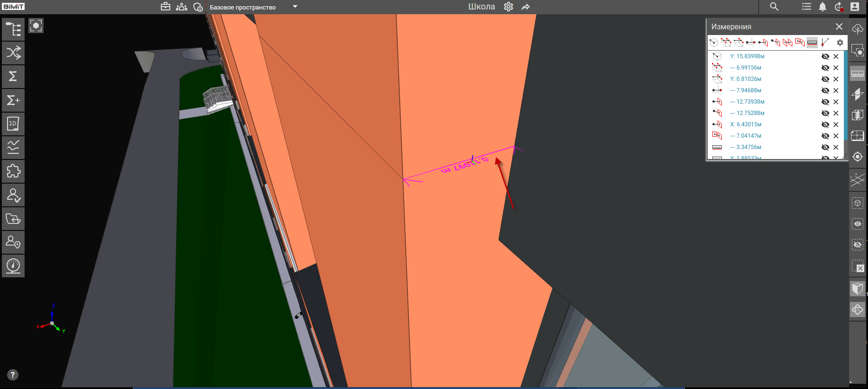868x389 pixels.
Task: Open the 2D drawing view tool
Action: tap(13, 124)
